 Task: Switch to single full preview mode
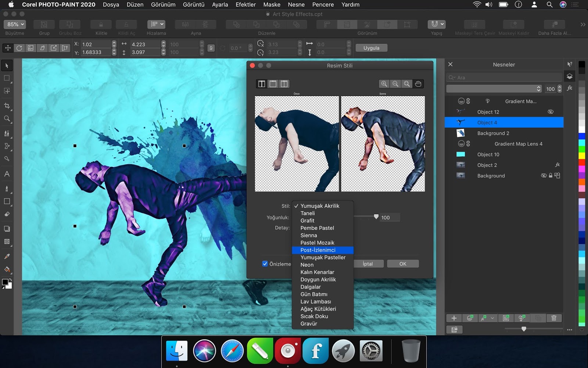point(273,84)
